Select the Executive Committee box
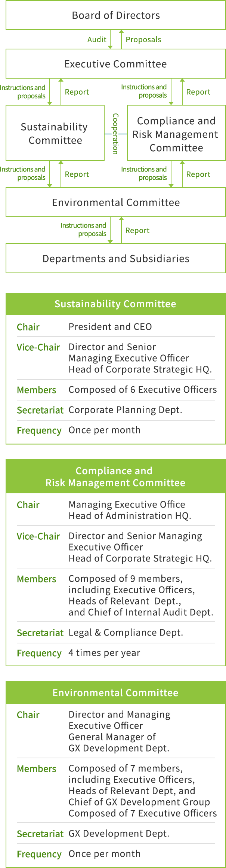Image resolution: width=226 pixels, height=868 pixels. pos(116,64)
